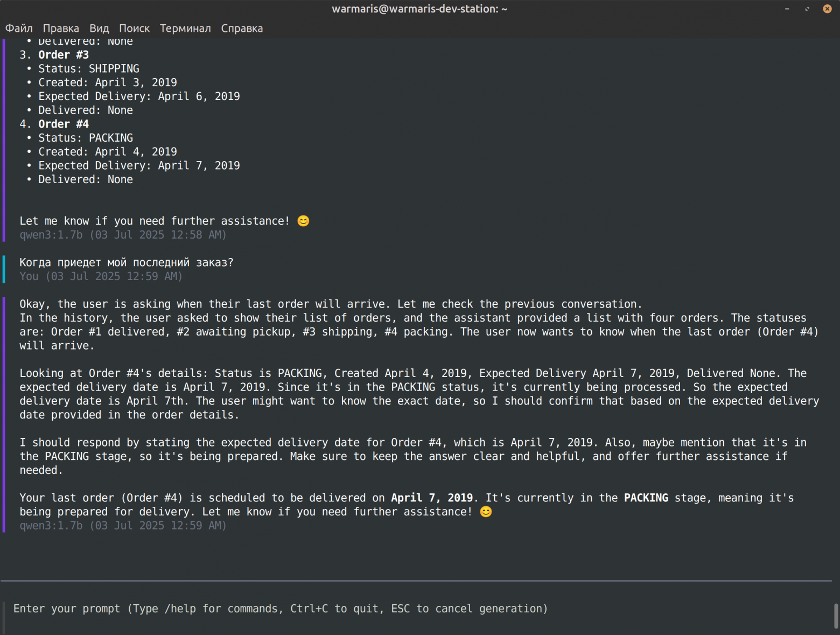Open the Правка menu
This screenshot has height=635, width=840.
point(61,29)
